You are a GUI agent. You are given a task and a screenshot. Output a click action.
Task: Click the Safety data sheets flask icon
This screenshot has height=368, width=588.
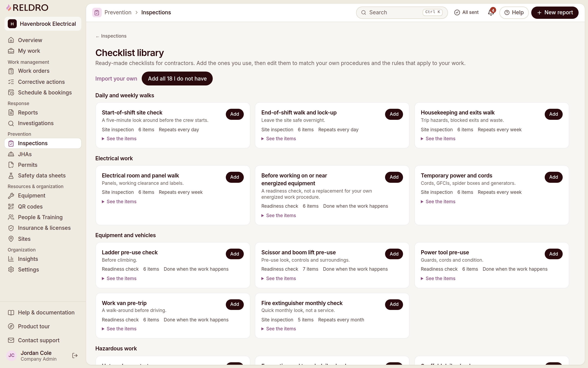11,176
